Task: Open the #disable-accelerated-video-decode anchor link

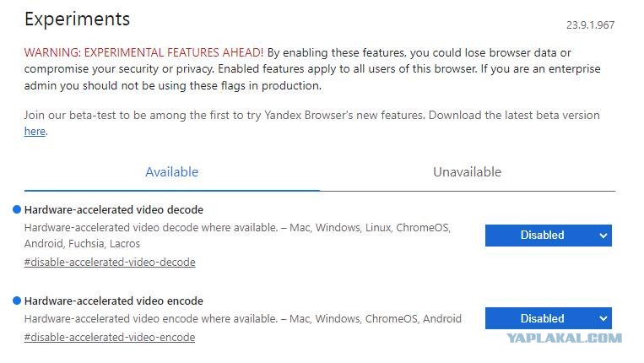Action: tap(110, 262)
